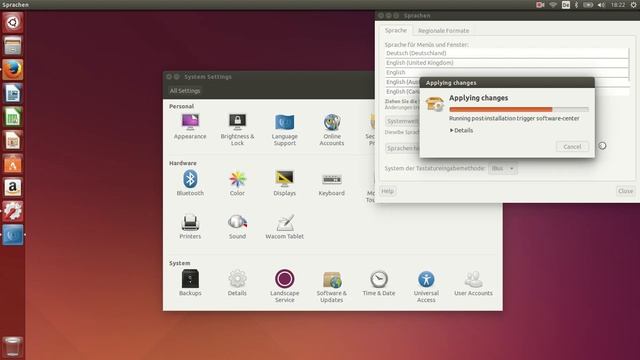Launch Firefox from the launcher
The width and height of the screenshot is (640, 360).
pyautogui.click(x=13, y=69)
